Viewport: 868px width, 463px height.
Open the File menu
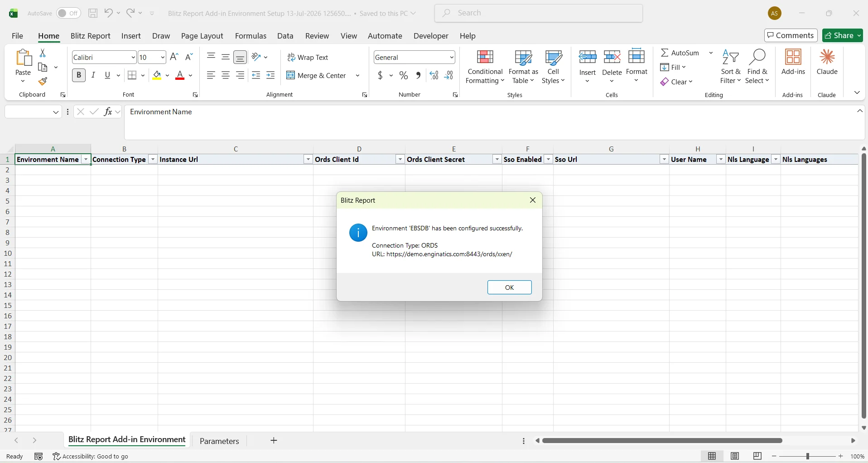(18, 36)
